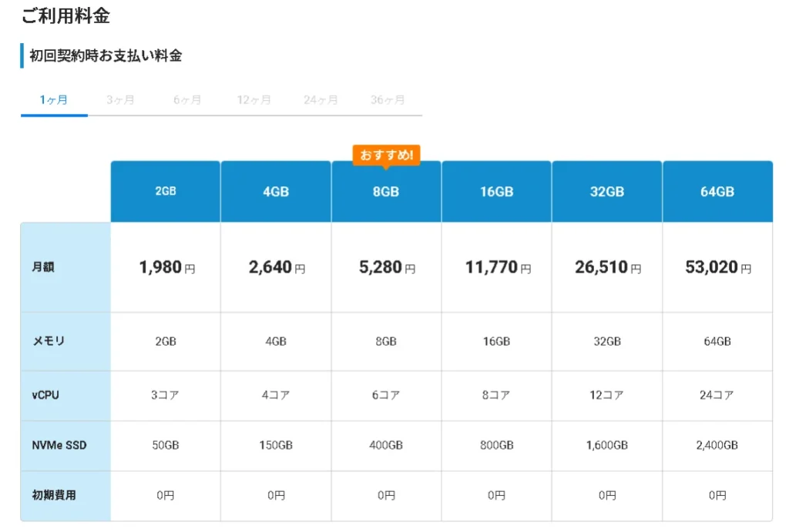Screen dimensions: 789x532
Task: Switch to the 6ヶ月 tab
Action: 187,99
